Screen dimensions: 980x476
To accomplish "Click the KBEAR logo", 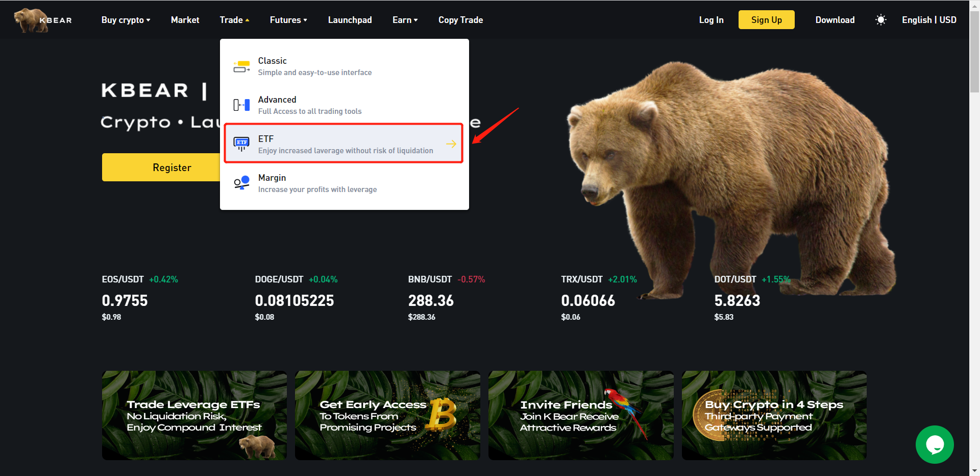I will pos(43,20).
